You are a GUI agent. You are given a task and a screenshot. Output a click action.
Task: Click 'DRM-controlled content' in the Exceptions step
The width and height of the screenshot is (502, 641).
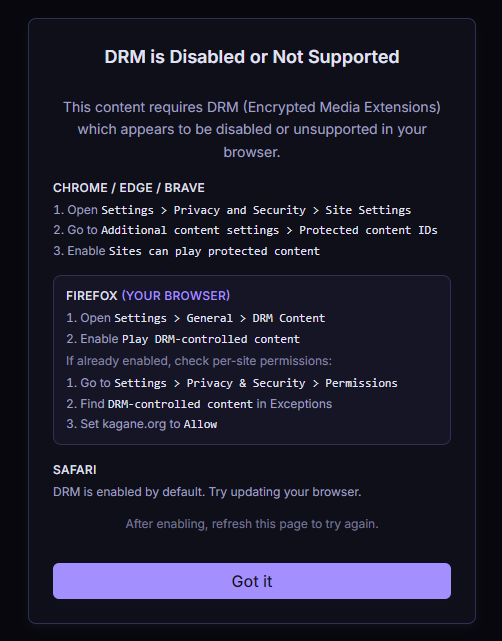pos(180,404)
